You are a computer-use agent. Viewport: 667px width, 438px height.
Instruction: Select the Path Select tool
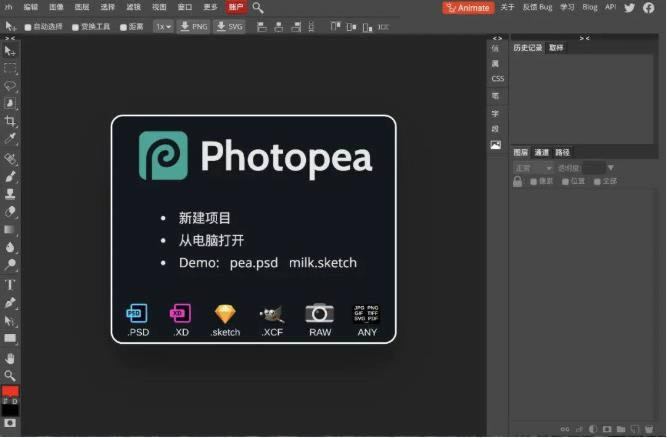(x=9, y=320)
